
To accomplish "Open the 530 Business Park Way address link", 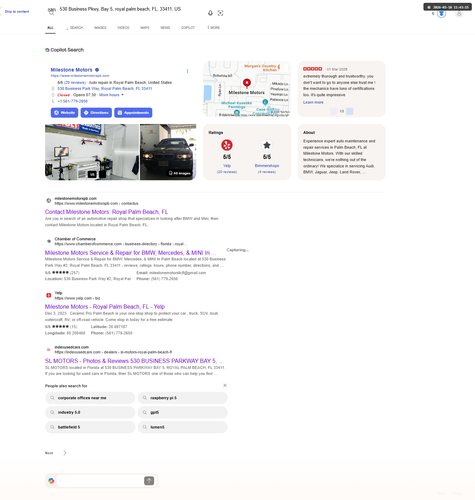I will [105, 89].
